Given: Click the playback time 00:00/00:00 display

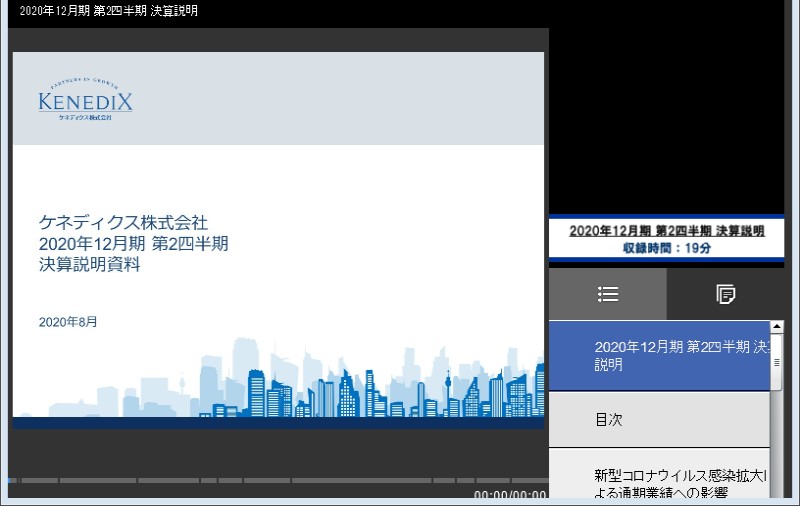Looking at the screenshot, I should (510, 495).
